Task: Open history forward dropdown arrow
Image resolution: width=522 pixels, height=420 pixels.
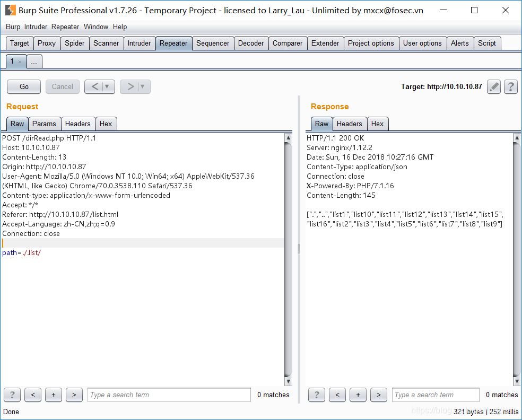Action: (x=143, y=86)
